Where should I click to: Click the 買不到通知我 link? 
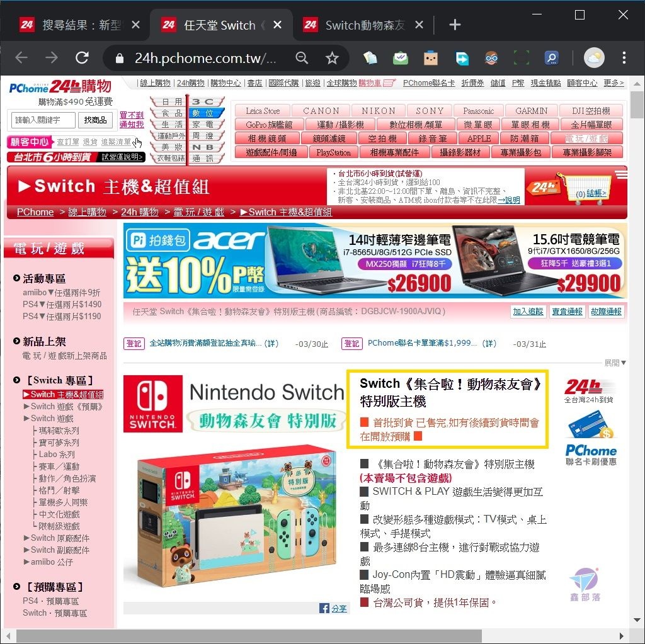(132, 120)
